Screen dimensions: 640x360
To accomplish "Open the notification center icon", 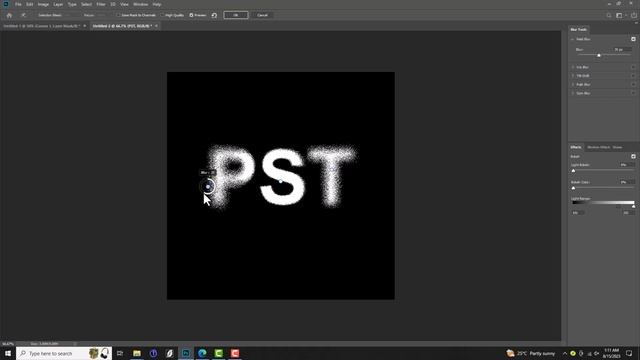I will (x=629, y=353).
